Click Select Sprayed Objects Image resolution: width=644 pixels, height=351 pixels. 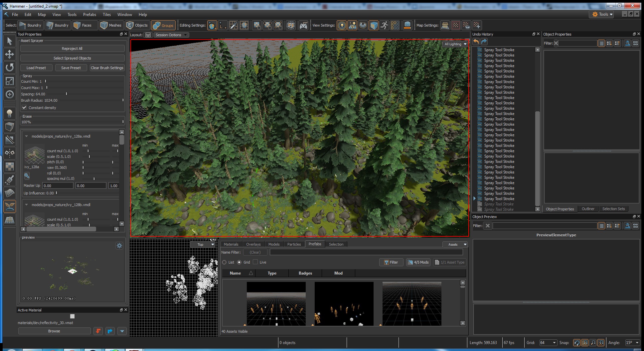72,58
